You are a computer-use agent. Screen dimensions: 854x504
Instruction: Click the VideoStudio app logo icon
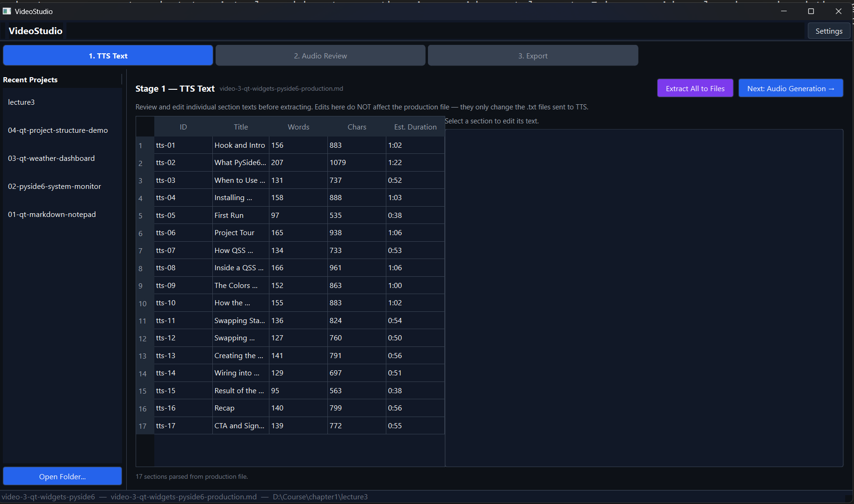(7, 11)
